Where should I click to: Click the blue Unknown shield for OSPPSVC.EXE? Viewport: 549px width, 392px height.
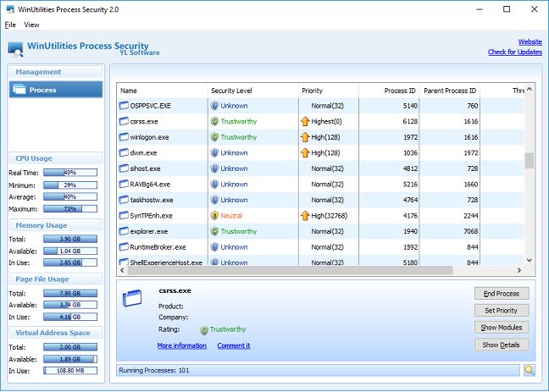click(x=214, y=106)
